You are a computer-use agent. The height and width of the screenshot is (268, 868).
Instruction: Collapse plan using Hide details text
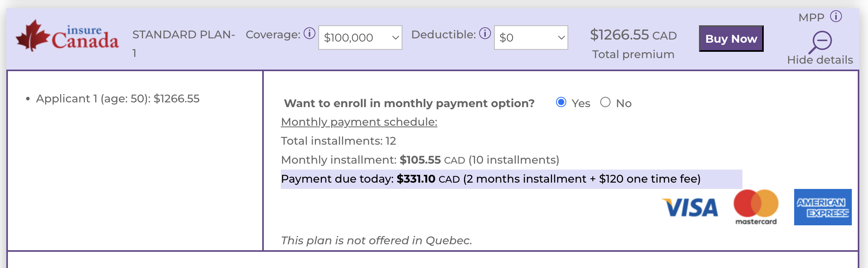click(x=820, y=60)
